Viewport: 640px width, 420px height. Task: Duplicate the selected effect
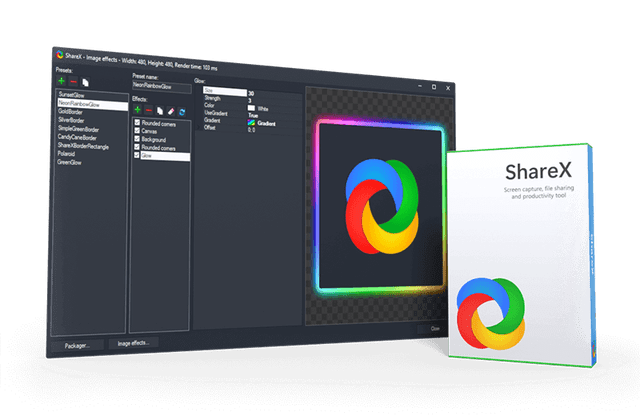click(x=160, y=111)
